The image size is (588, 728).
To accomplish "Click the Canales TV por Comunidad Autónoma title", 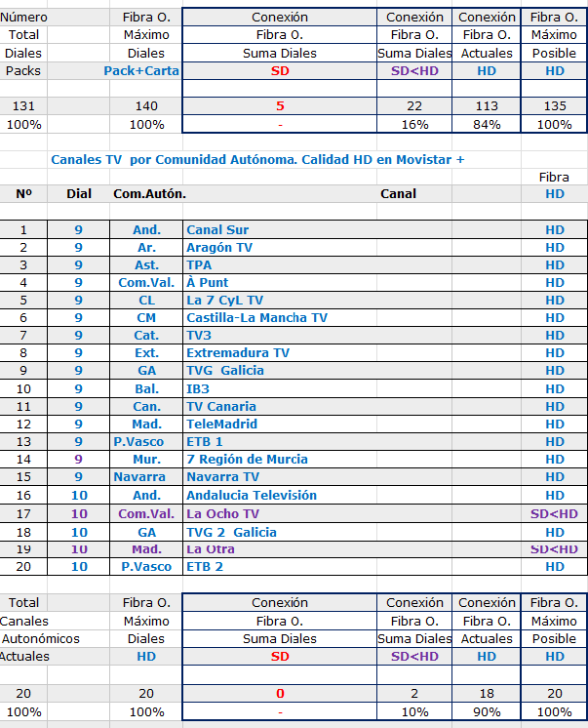I will (257, 159).
